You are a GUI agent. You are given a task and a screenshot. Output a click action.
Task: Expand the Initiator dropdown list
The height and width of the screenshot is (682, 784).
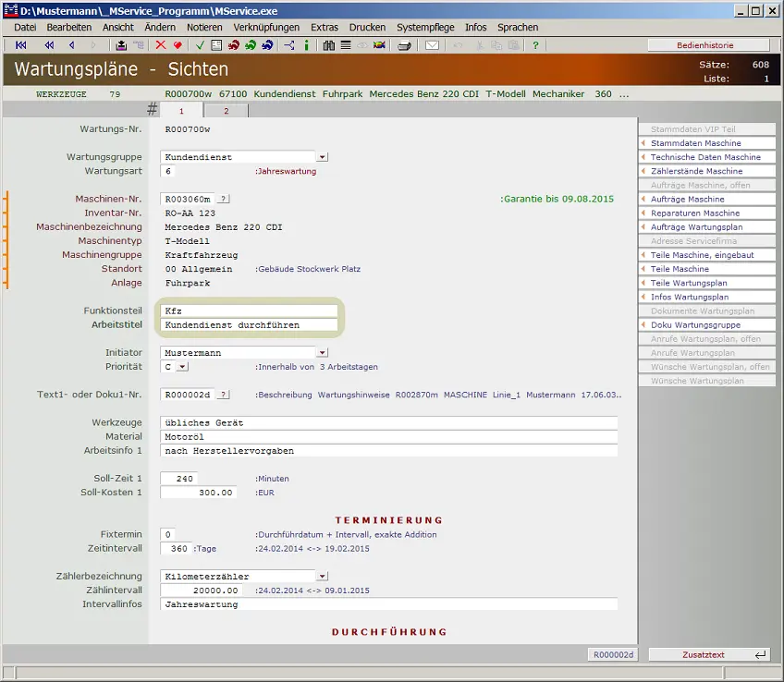tap(322, 353)
